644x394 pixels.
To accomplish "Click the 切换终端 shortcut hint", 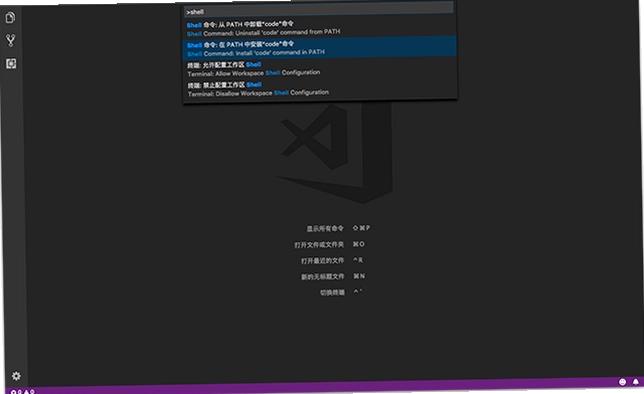I will click(341, 292).
